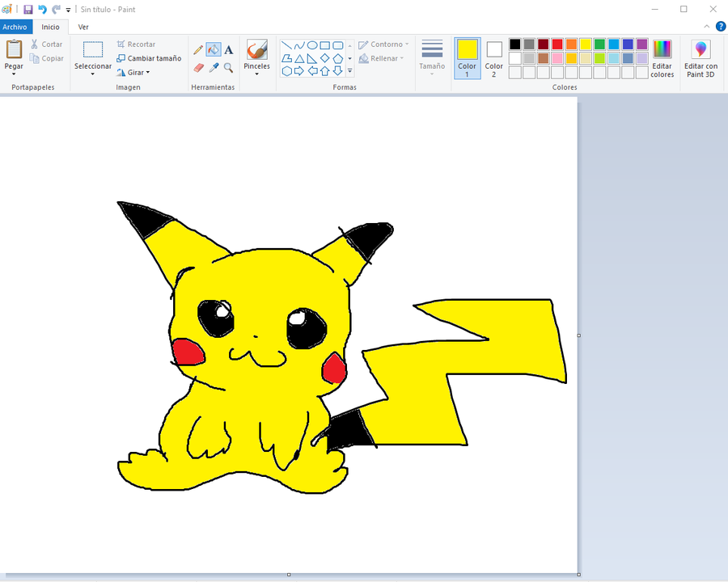This screenshot has width=728, height=582.
Task: Click the Save icon in the title bar
Action: tap(28, 9)
